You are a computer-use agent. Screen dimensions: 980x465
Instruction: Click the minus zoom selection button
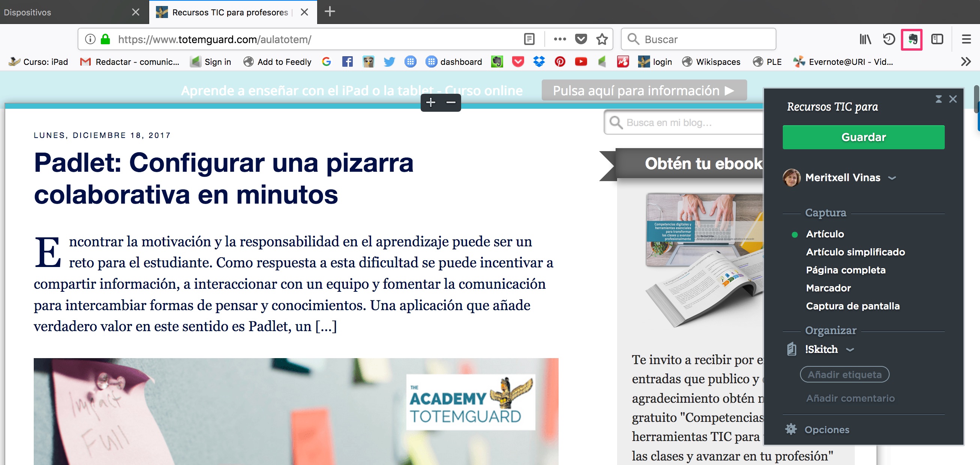tap(451, 102)
